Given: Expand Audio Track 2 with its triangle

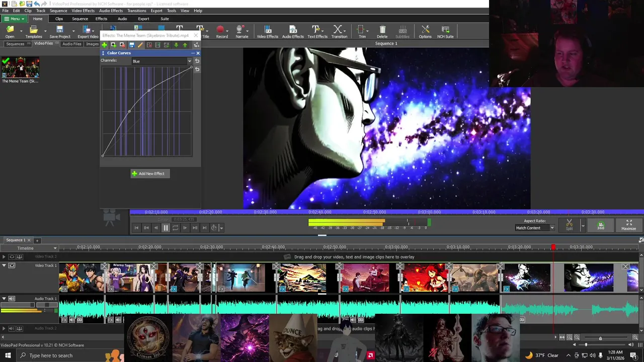Looking at the screenshot, I should click(4, 328).
